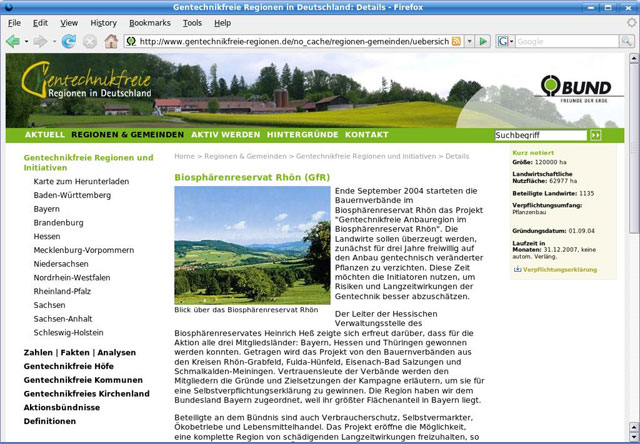Select Sachsen in the sidebar
The width and height of the screenshot is (640, 444).
(49, 305)
